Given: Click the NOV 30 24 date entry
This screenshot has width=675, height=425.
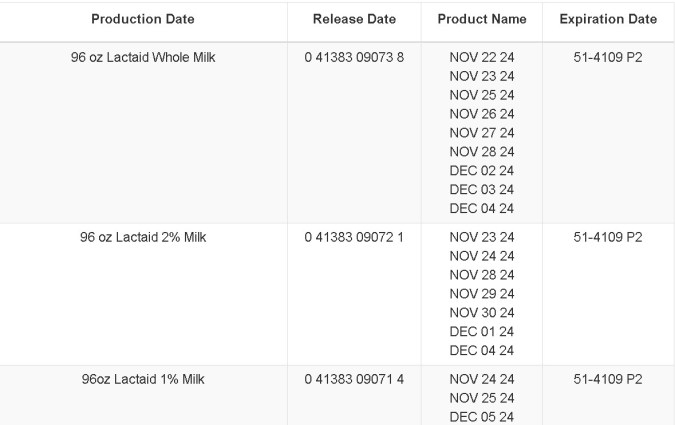Looking at the screenshot, I should [x=482, y=312].
